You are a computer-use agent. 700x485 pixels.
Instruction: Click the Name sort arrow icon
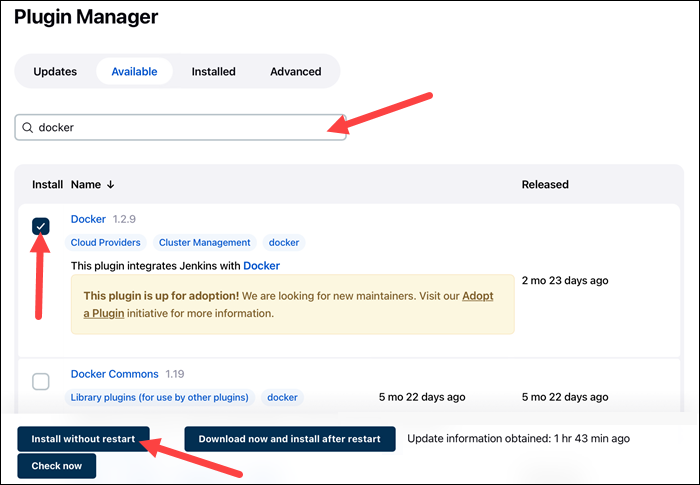(111, 184)
